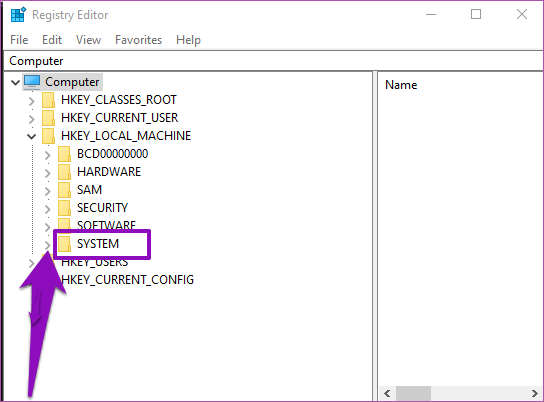Click the HKEY_LOCAL_MACHINE folder icon
The width and height of the screenshot is (544, 402).
coord(48,136)
